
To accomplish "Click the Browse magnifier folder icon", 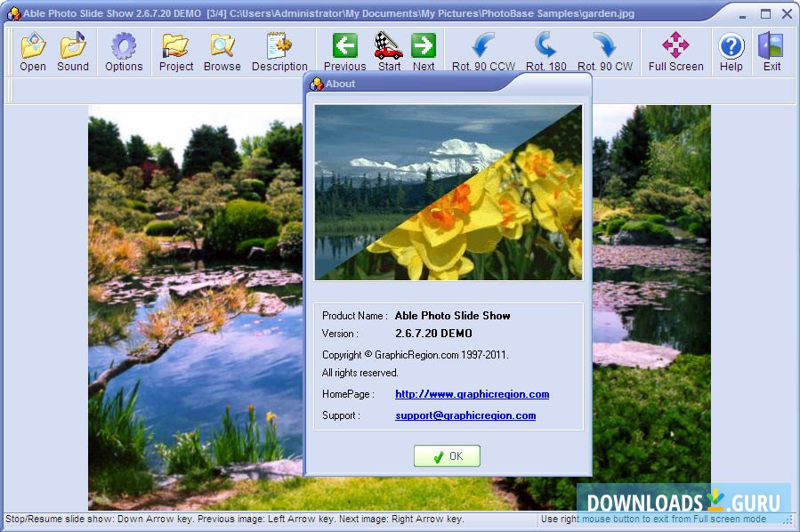I will 222,52.
